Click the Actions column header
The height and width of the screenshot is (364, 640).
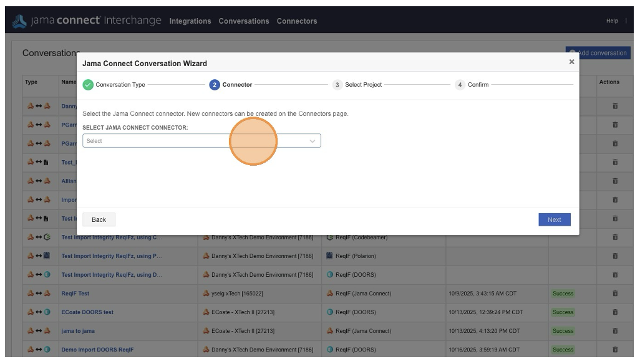pyautogui.click(x=609, y=82)
